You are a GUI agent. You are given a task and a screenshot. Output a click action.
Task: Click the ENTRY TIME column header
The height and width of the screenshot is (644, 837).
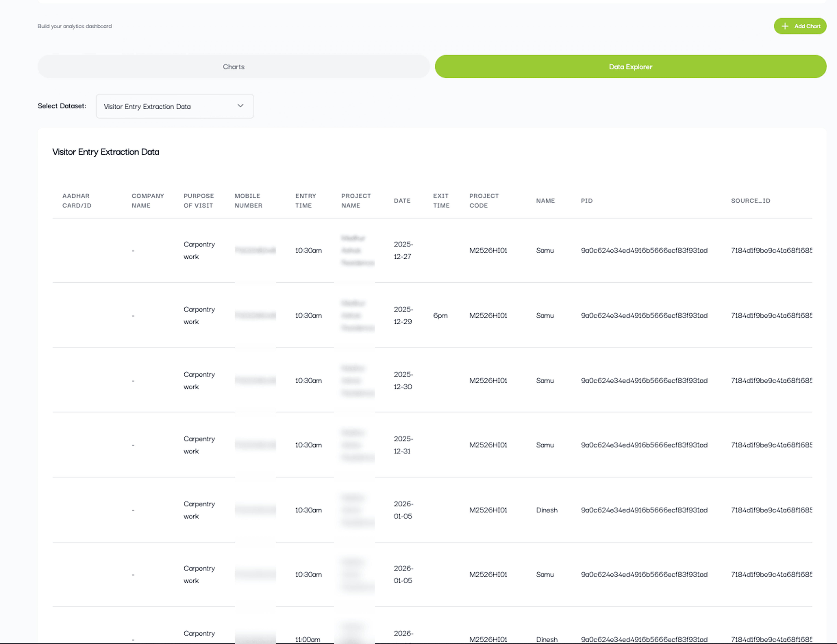click(305, 201)
